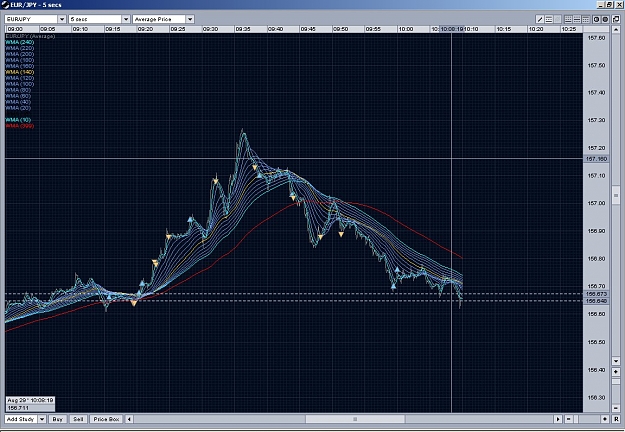625x432 pixels.
Task: Click the Add Study field
Action: click(x=21, y=419)
